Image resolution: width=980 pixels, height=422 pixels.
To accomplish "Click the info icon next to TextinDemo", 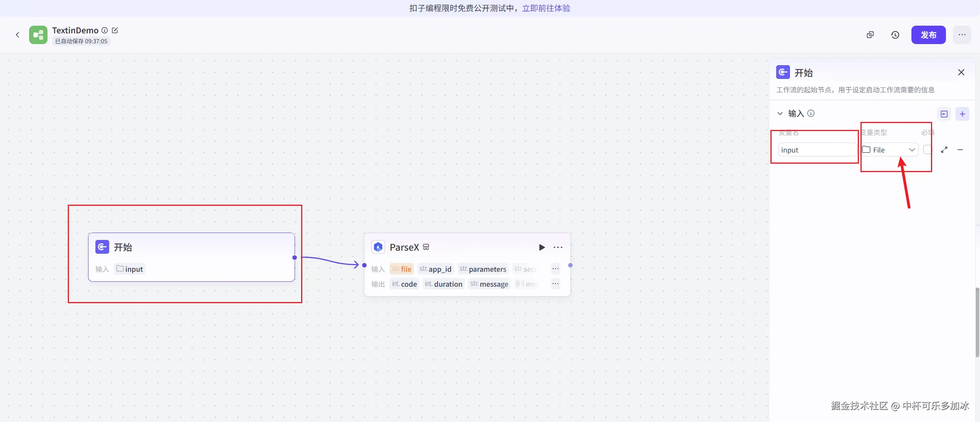I will (x=105, y=30).
